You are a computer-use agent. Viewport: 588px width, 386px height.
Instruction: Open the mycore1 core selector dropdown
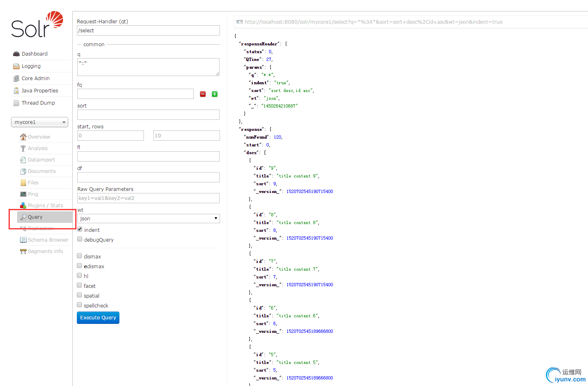click(x=40, y=122)
